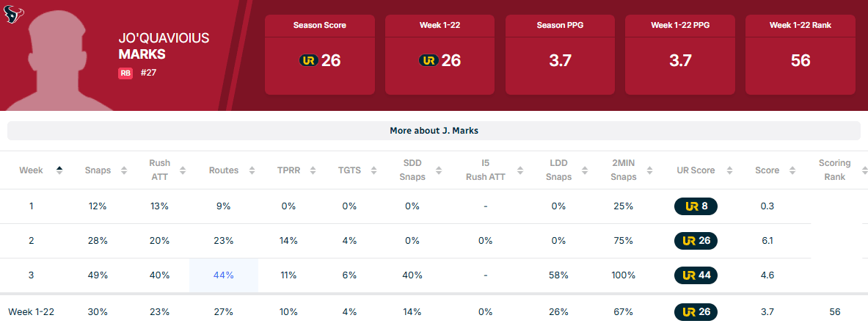Sort by Routes column arrows
868x329 pixels.
(x=252, y=170)
